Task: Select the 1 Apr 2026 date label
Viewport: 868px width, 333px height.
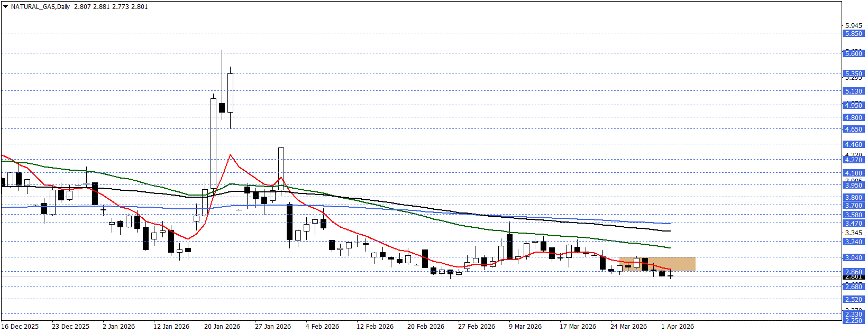Action: click(678, 326)
